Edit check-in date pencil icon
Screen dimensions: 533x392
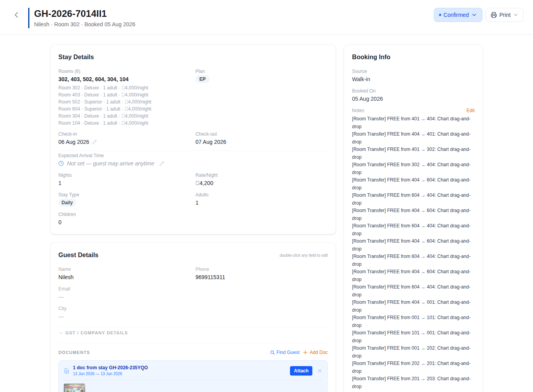(x=94, y=142)
